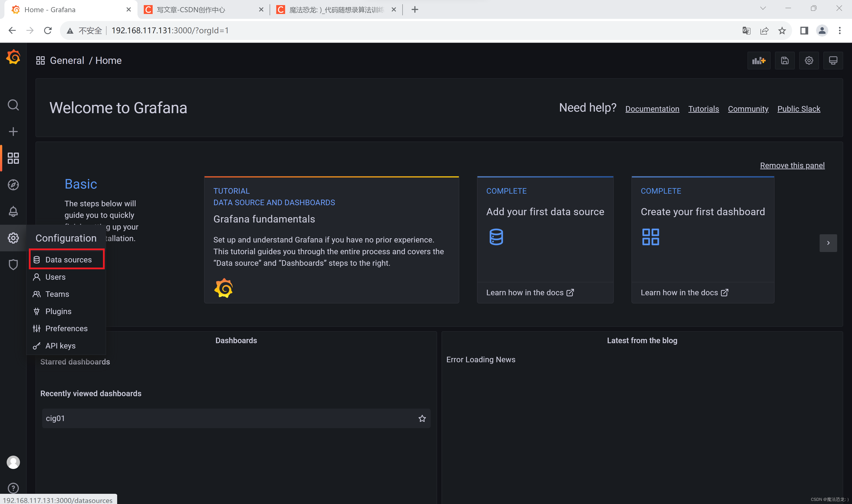
Task: Open Dashboard settings gear in top bar
Action: (x=809, y=61)
